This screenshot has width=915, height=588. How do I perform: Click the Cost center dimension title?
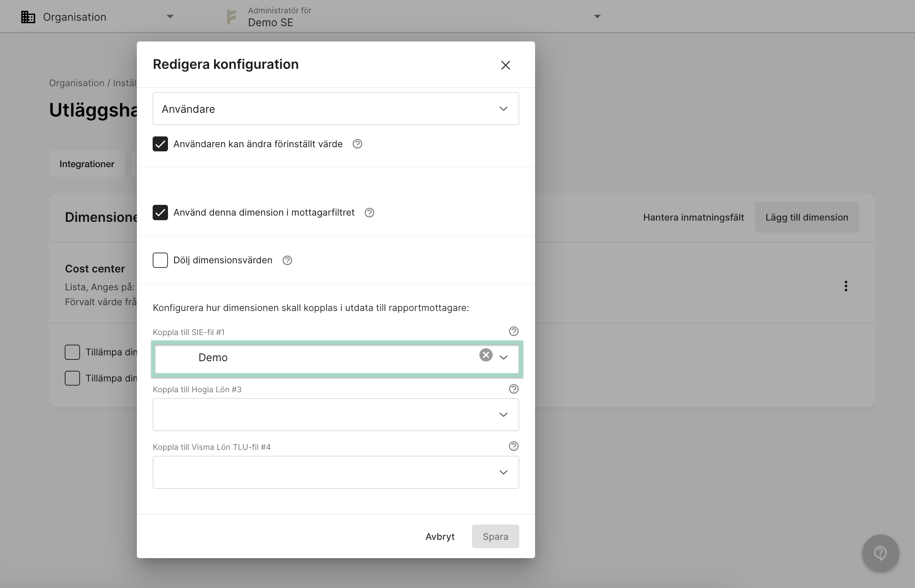(95, 269)
